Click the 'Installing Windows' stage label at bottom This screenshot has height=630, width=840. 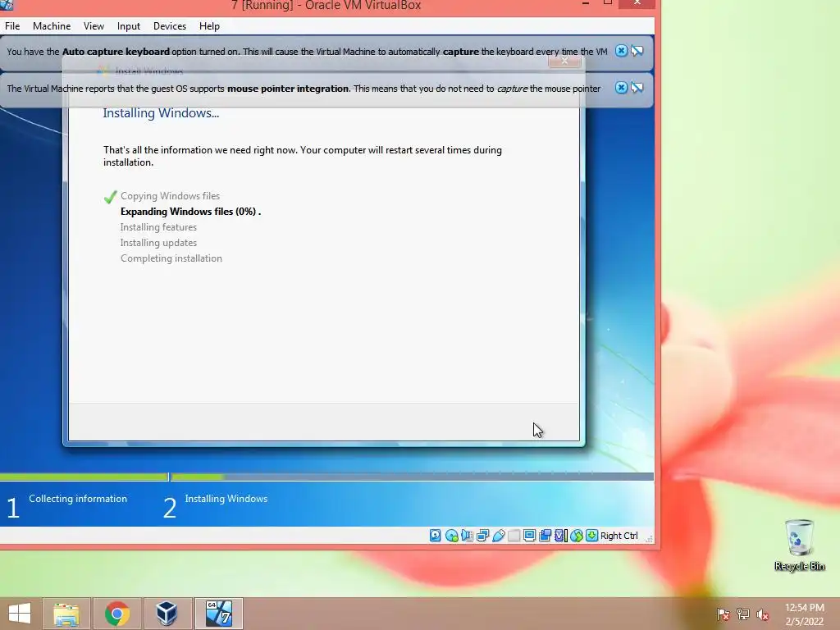pyautogui.click(x=226, y=499)
